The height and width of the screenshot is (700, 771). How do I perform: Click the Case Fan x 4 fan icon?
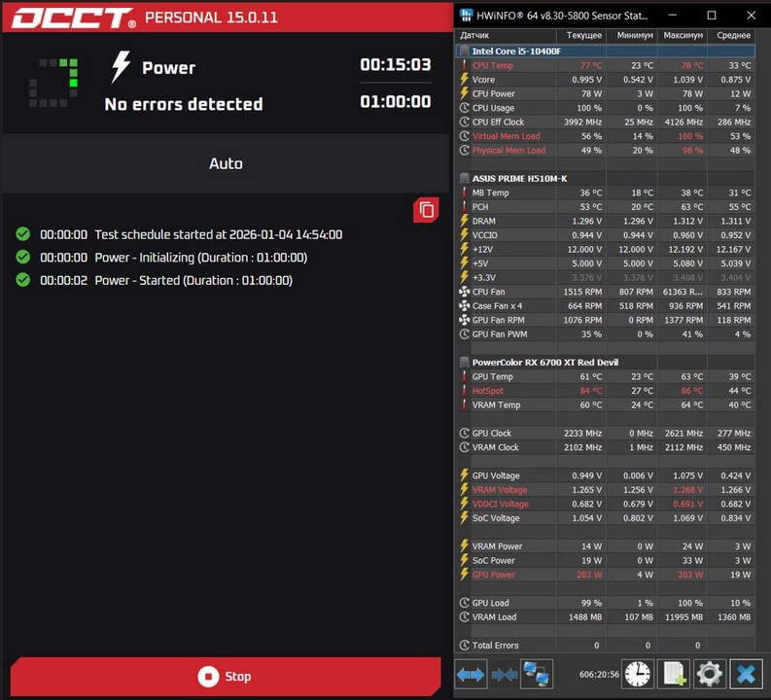point(464,305)
